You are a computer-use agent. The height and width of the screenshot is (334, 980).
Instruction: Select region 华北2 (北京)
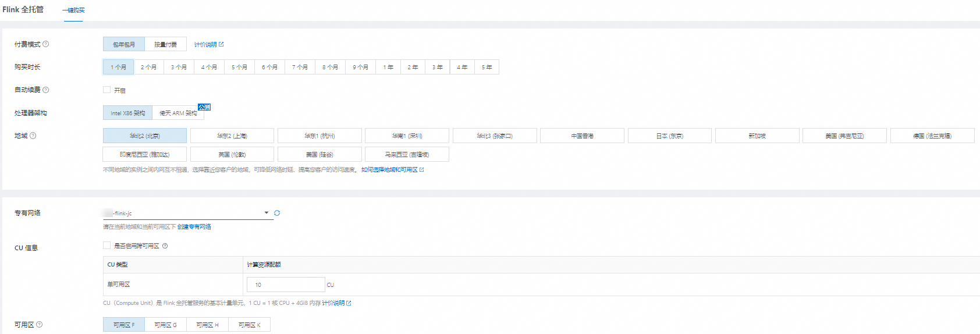[145, 136]
